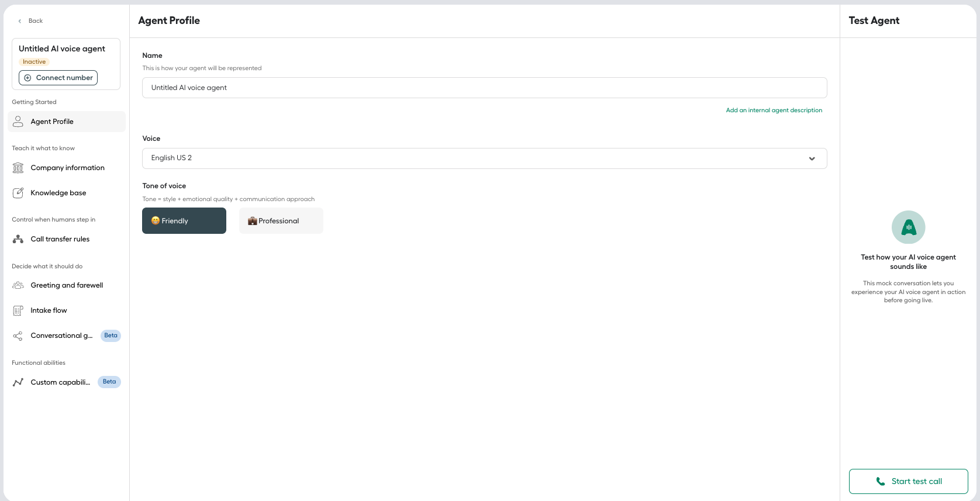Click the Call transfer rules icon
This screenshot has width=980, height=501.
(x=18, y=239)
